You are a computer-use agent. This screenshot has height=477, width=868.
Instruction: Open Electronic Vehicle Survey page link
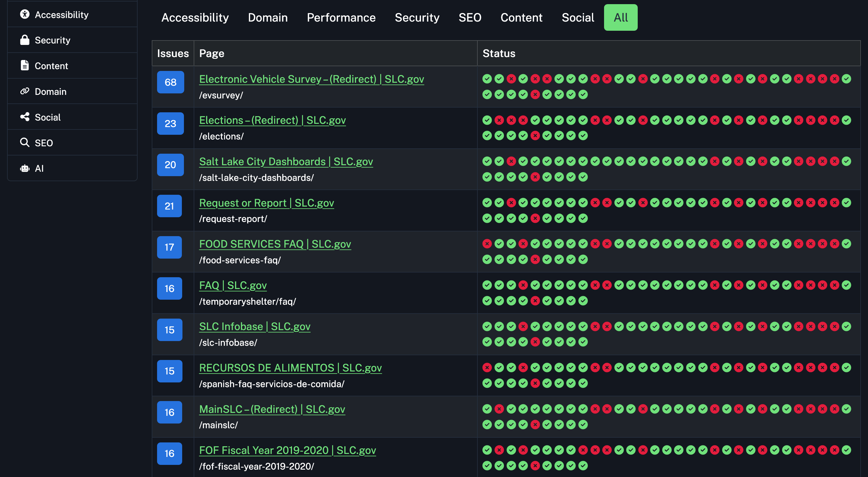(311, 79)
